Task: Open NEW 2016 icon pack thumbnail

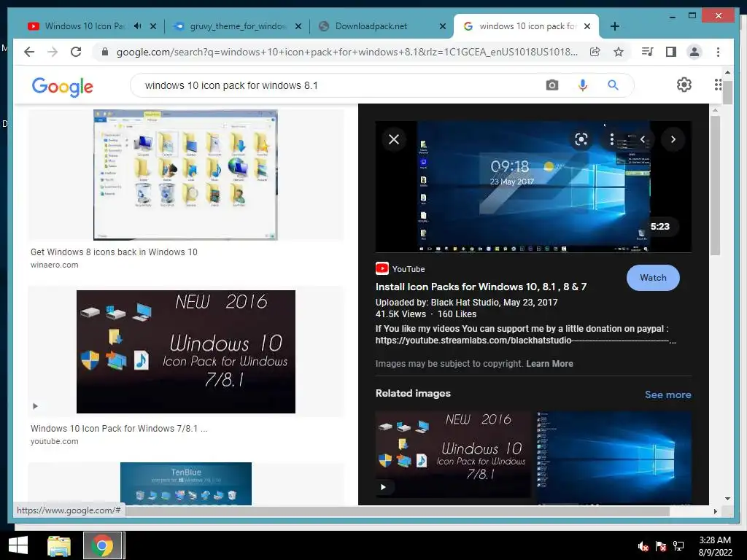Action: click(x=186, y=351)
